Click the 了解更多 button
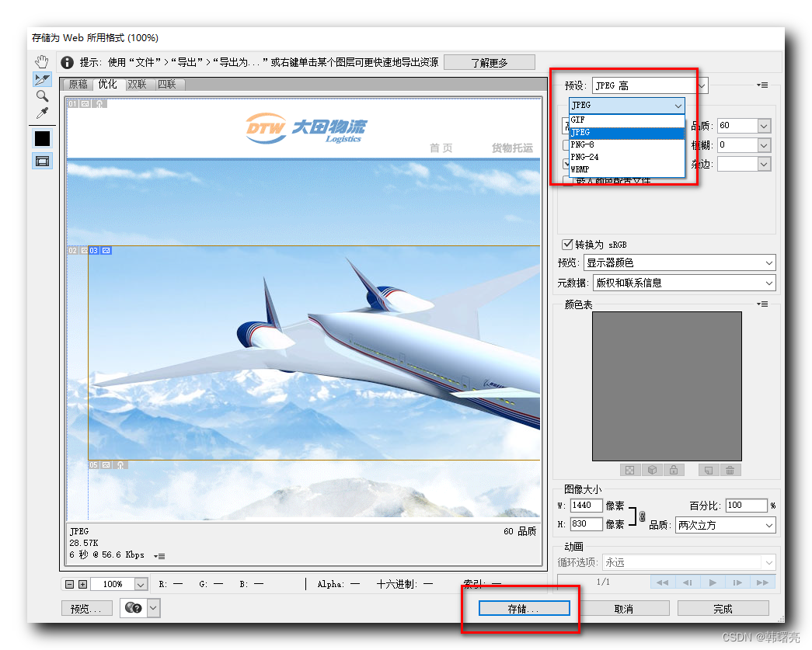 pyautogui.click(x=490, y=63)
